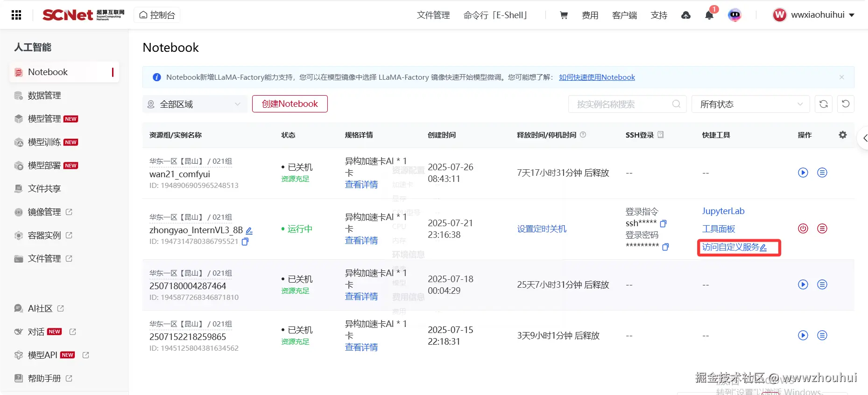Click the 创建Notebook button
Viewport: 868px width, 395px height.
pos(290,104)
